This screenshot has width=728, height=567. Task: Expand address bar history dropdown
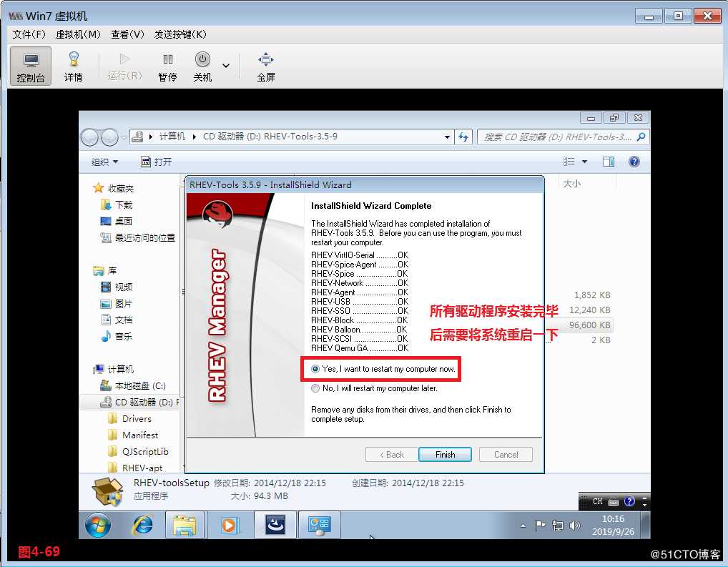tap(447, 137)
